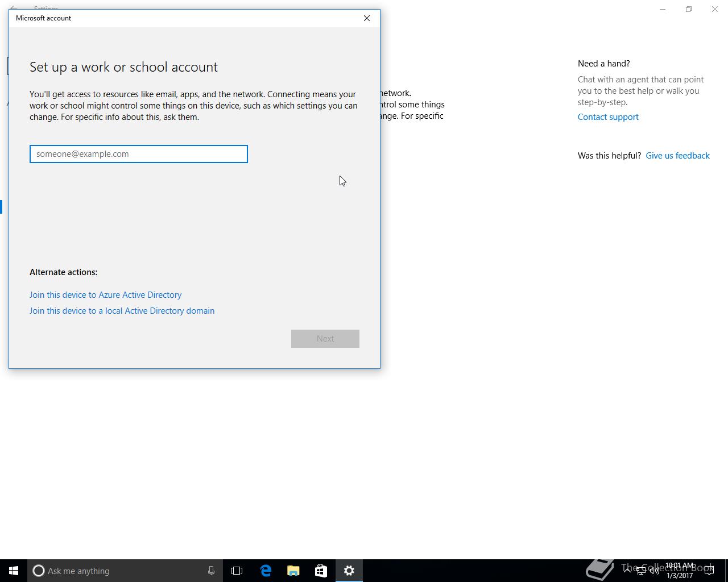The width and height of the screenshot is (728, 582).
Task: Click Give us feedback link
Action: [x=677, y=156]
